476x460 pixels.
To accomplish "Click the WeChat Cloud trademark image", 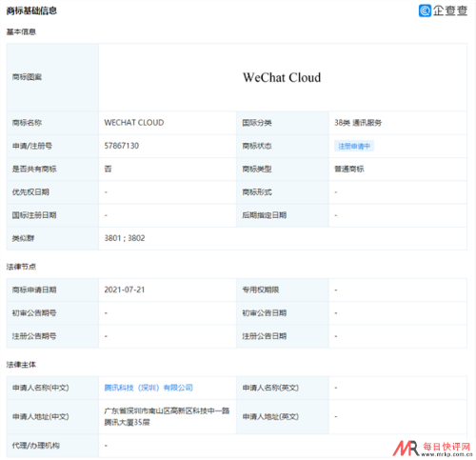I will 282,77.
